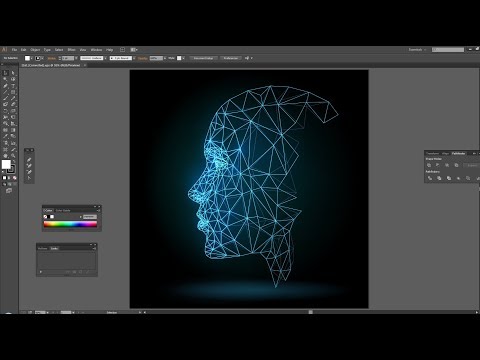Image resolution: width=480 pixels, height=360 pixels.
Task: Select the Pen tool in the Tools panel
Action: [5, 86]
